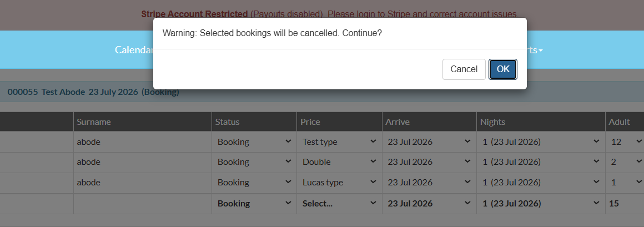The height and width of the screenshot is (227, 644).
Task: Open the Select... price dropdown in totals row
Action: [339, 204]
